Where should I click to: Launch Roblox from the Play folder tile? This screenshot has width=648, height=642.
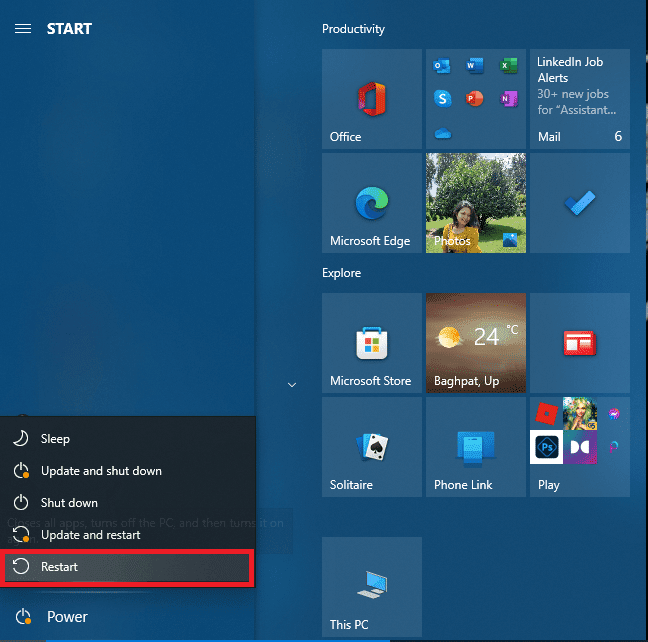pyautogui.click(x=546, y=414)
